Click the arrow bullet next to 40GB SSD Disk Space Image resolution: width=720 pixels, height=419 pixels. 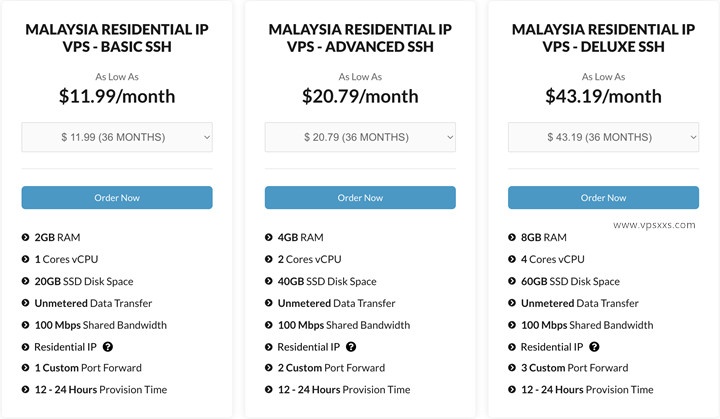[x=269, y=281]
